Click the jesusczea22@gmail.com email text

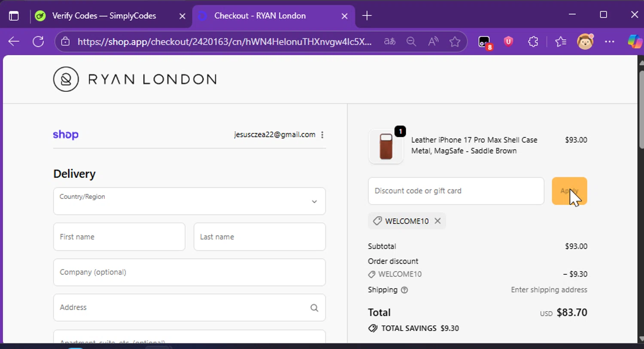(275, 135)
